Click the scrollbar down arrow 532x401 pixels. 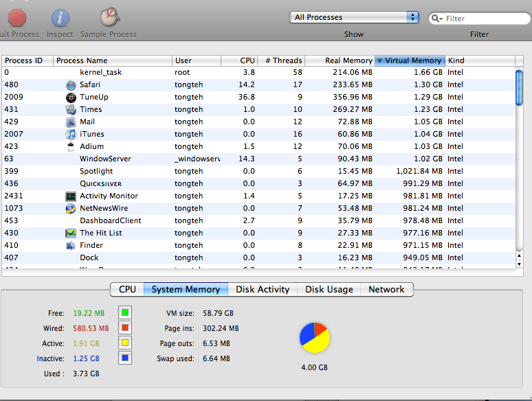519,264
